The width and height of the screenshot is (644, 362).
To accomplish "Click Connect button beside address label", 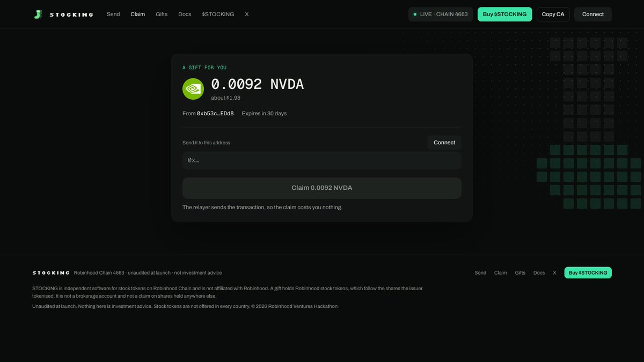I will point(444,143).
